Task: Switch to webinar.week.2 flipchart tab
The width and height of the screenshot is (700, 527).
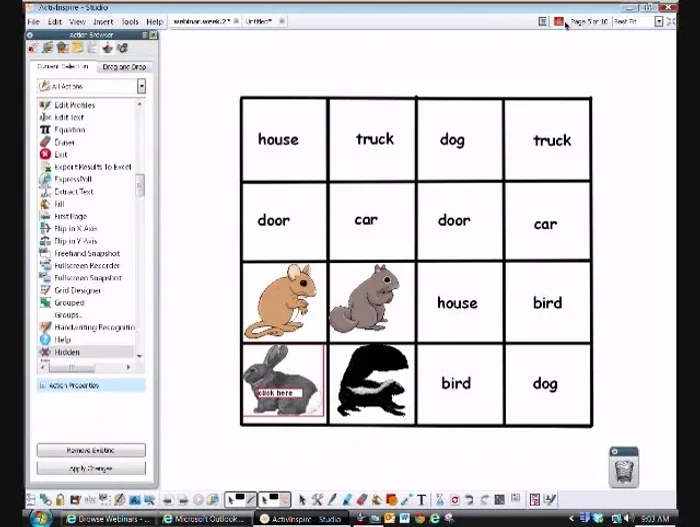Action: pyautogui.click(x=201, y=21)
